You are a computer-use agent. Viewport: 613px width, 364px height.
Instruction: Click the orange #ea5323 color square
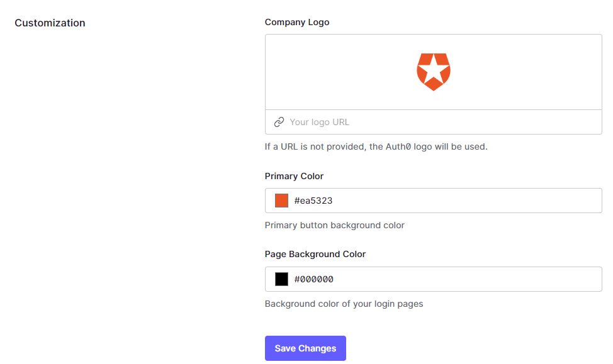(281, 200)
